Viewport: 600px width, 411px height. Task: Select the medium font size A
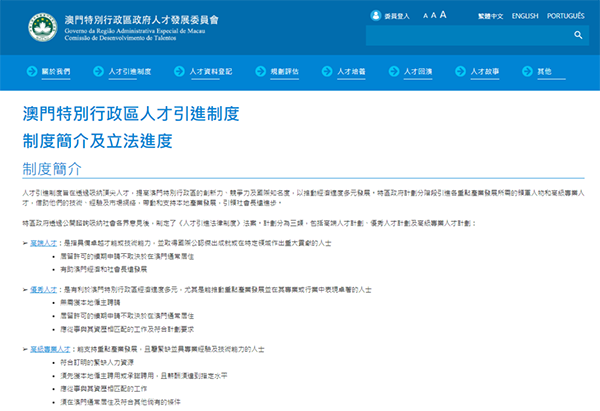tap(434, 16)
